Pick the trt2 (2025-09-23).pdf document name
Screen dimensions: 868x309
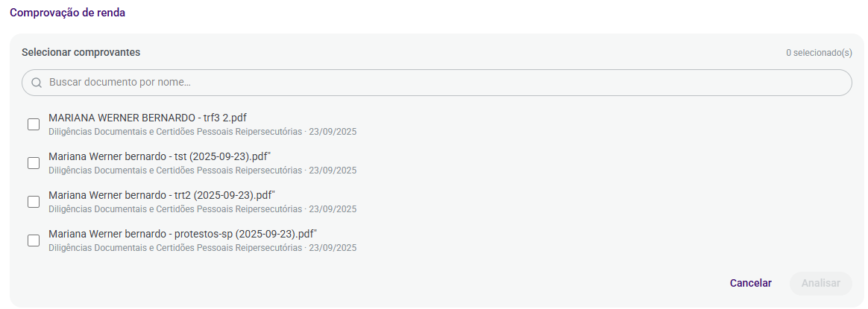[162, 195]
